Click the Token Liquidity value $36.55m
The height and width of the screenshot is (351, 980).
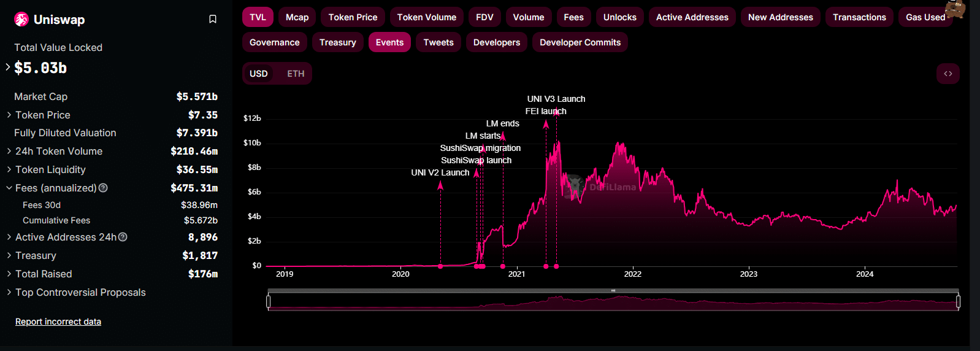(x=197, y=169)
